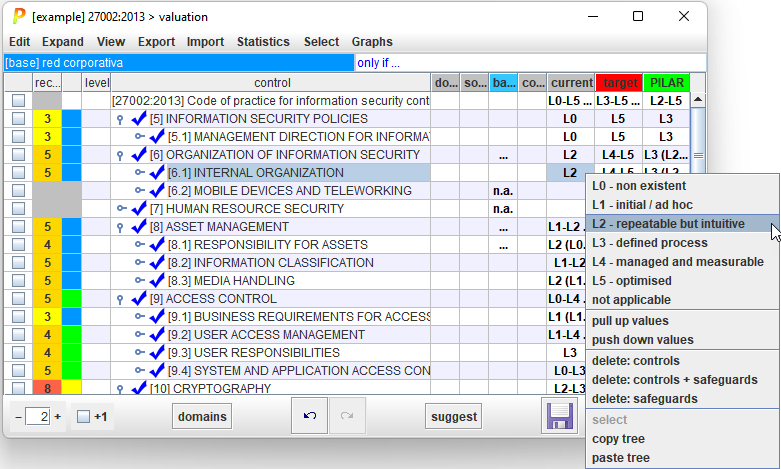Click blue checkmark of Asset Management row

[139, 227]
